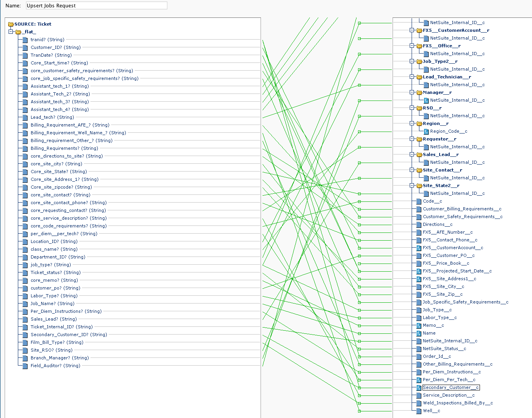This screenshot has width=532, height=418.
Task: Click the fx icon beside Secondary_Customer__c
Action: coord(419,388)
